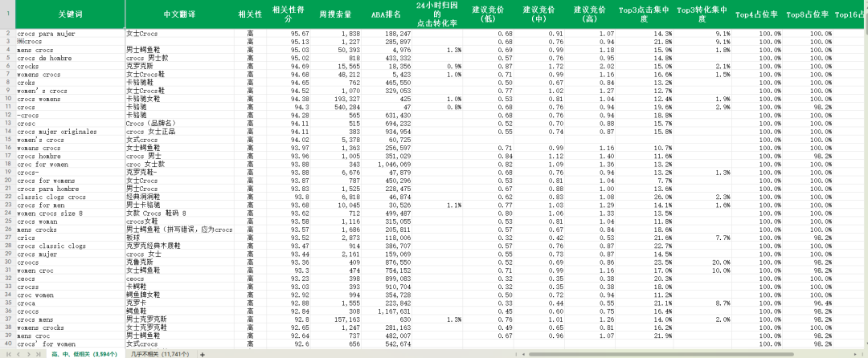This screenshot has width=868, height=358.
Task: Click the Top3 click concentration cell 26.0%
Action: (x=645, y=197)
